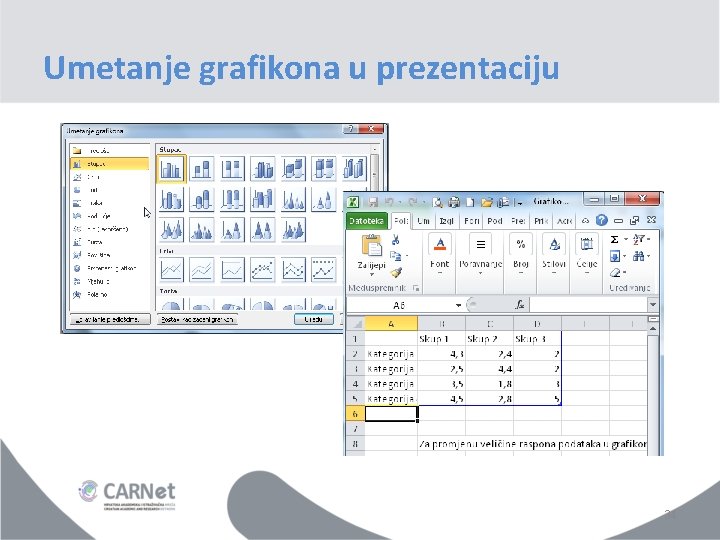Select the bar (Traka) chart category
720x540 pixels.
[109, 203]
